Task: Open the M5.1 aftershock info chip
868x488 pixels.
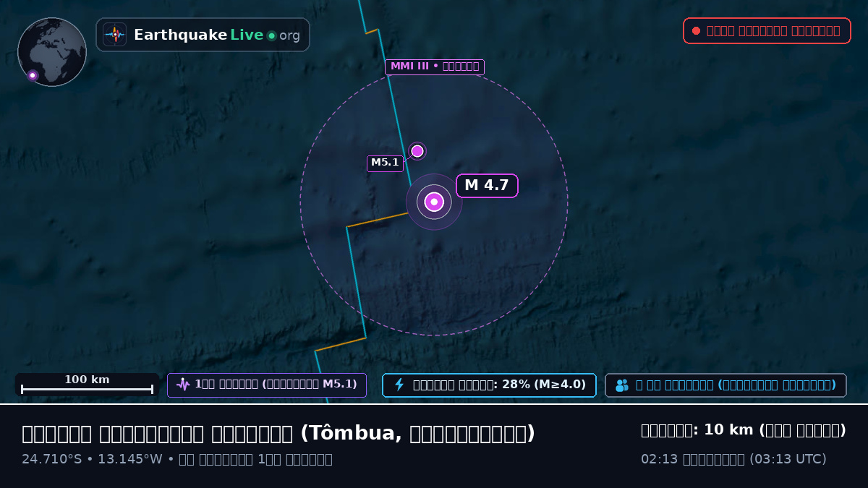Action: coord(267,385)
